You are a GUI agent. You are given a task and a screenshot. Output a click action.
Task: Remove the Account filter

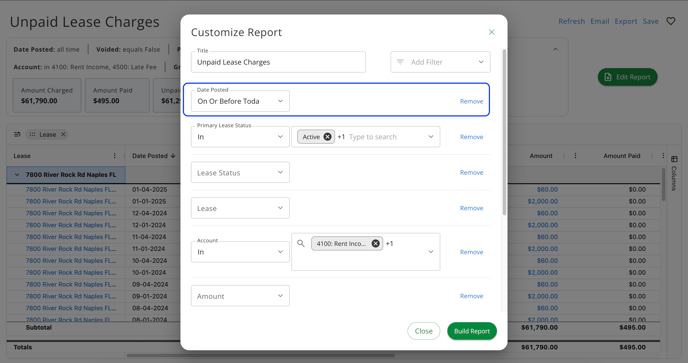pyautogui.click(x=471, y=252)
